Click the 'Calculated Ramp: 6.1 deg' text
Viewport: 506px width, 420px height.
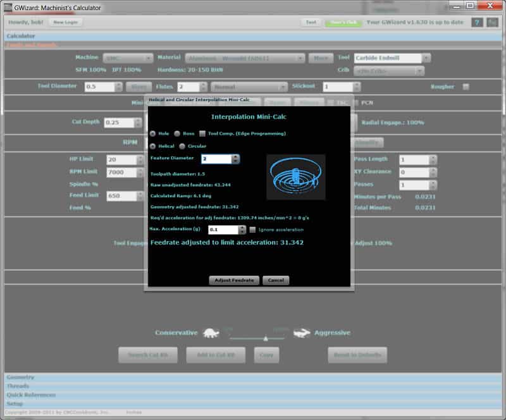[x=181, y=196]
